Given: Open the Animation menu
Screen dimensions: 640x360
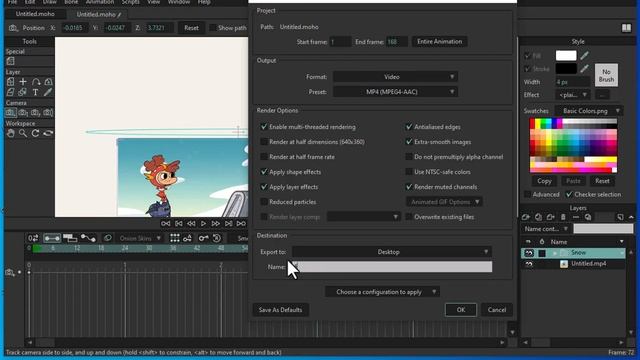Looking at the screenshot, I should pos(100,2).
